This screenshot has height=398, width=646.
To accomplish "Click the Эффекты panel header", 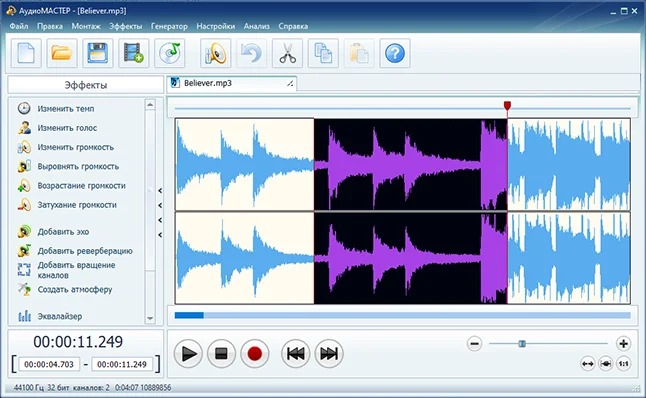I will pyautogui.click(x=86, y=85).
